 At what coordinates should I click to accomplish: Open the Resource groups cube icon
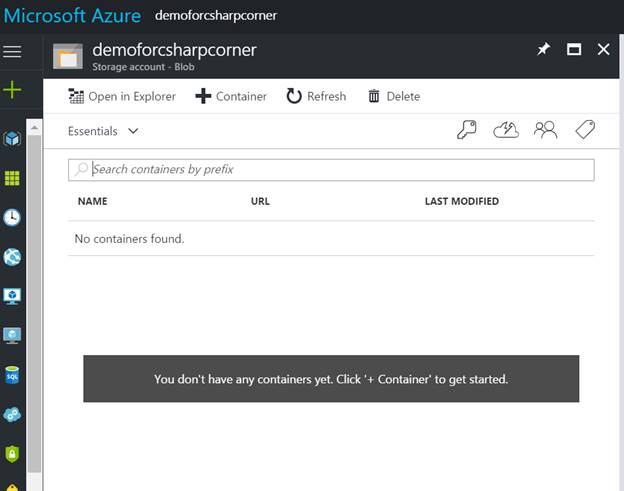pos(12,139)
